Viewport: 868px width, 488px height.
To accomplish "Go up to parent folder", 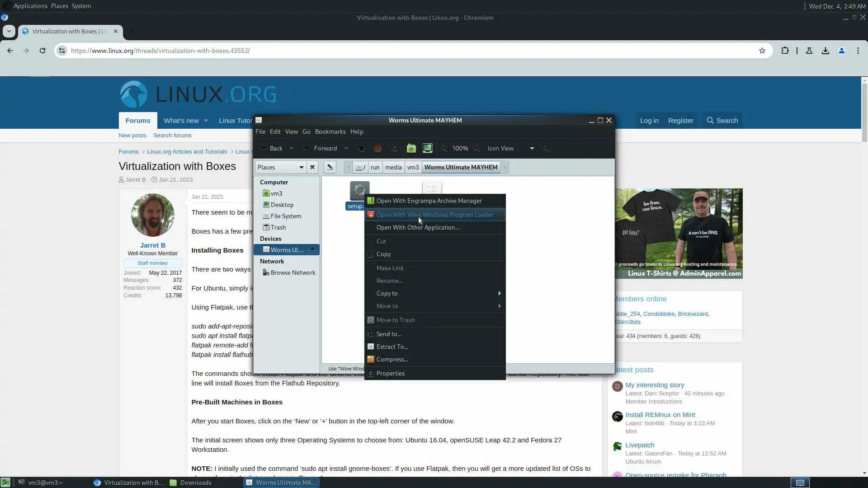I will [x=362, y=148].
